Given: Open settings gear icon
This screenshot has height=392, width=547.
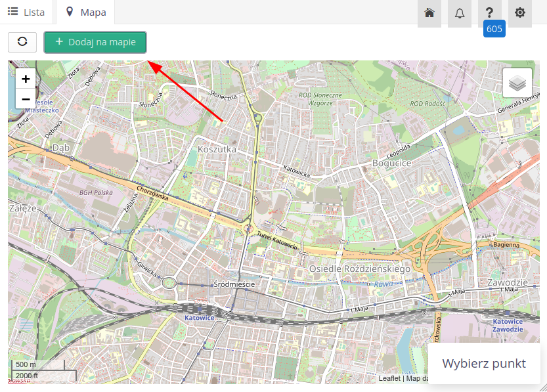Looking at the screenshot, I should point(519,13).
